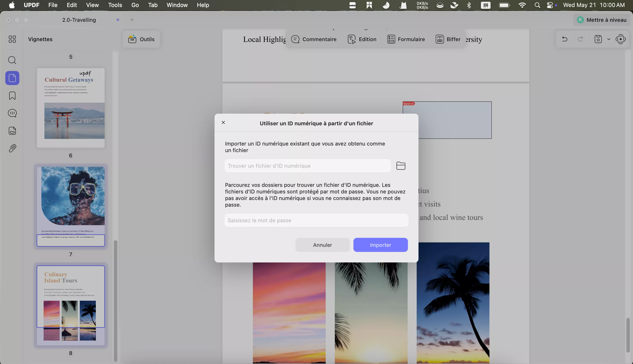Image resolution: width=633 pixels, height=364 pixels.
Task: Click the Importer button
Action: 381,245
